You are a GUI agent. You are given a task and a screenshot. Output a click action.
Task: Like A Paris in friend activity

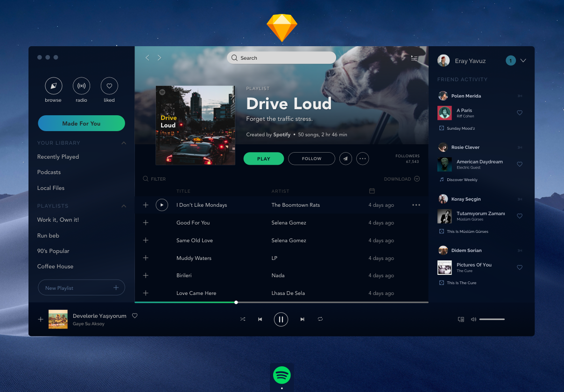pos(520,113)
